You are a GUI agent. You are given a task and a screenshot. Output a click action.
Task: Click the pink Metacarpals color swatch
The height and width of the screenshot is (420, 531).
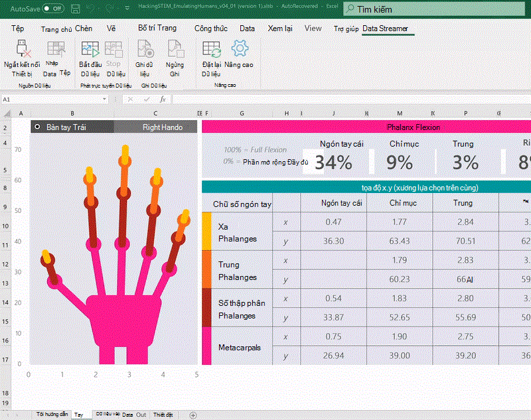click(x=206, y=346)
